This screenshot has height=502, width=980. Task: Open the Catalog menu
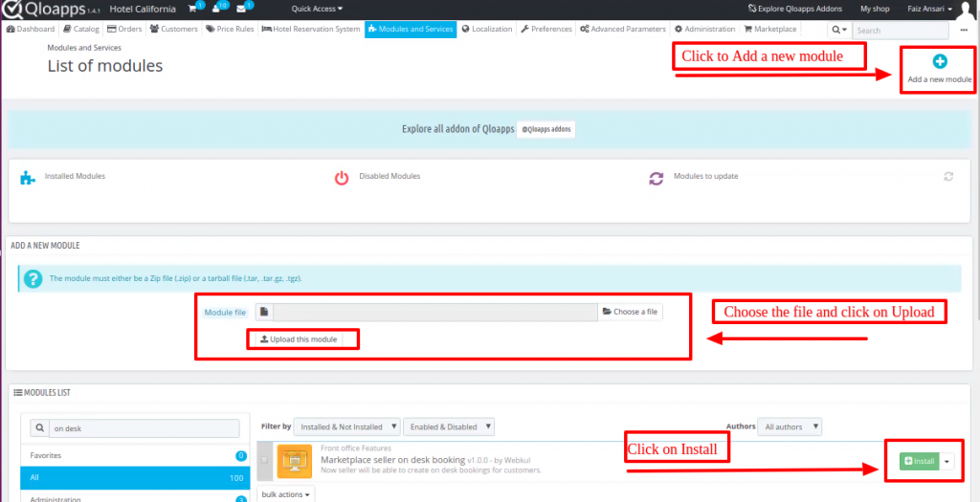point(81,29)
